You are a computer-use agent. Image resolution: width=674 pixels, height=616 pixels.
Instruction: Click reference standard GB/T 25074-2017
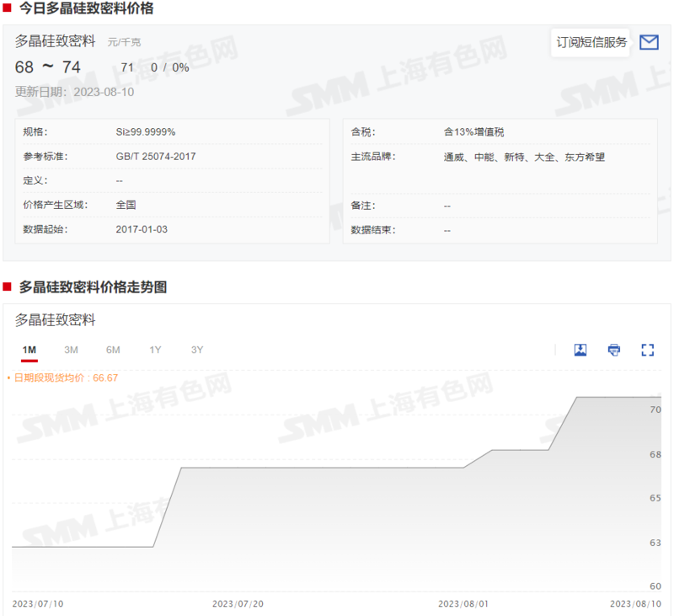click(156, 157)
